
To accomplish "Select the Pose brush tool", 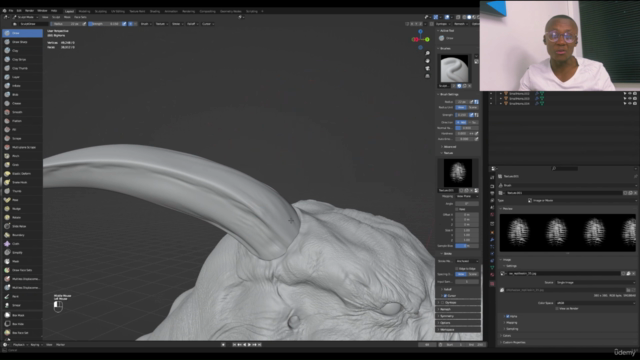I will [x=22, y=200].
